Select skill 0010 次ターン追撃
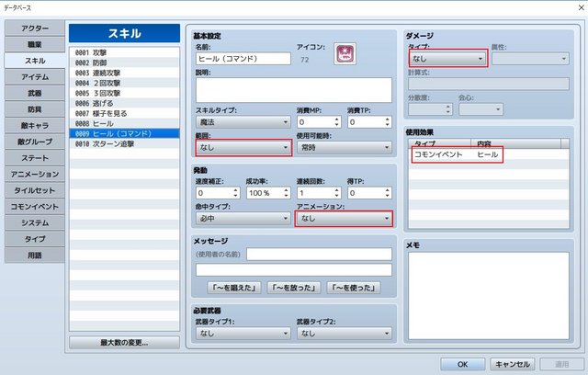This screenshot has height=375, width=588. (124, 143)
